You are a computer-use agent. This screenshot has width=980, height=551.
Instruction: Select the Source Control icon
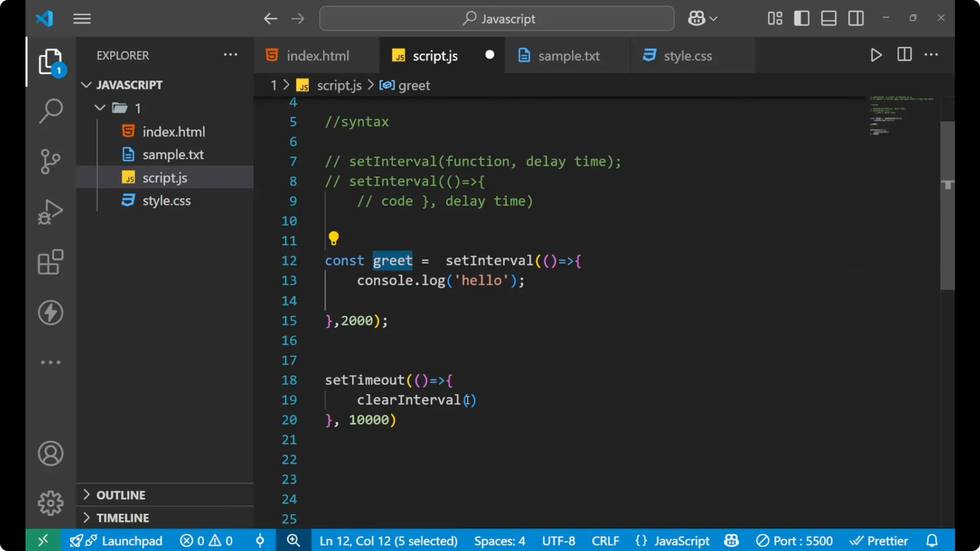point(50,161)
